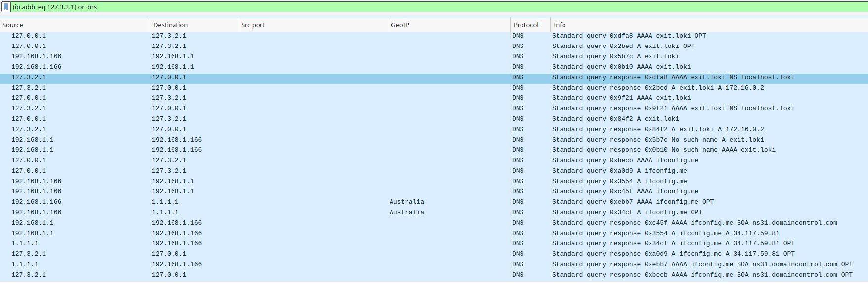The height and width of the screenshot is (284, 868).
Task: Select the query 0xdfa8 AAAA exit.loki OPT row
Action: pos(434,36)
